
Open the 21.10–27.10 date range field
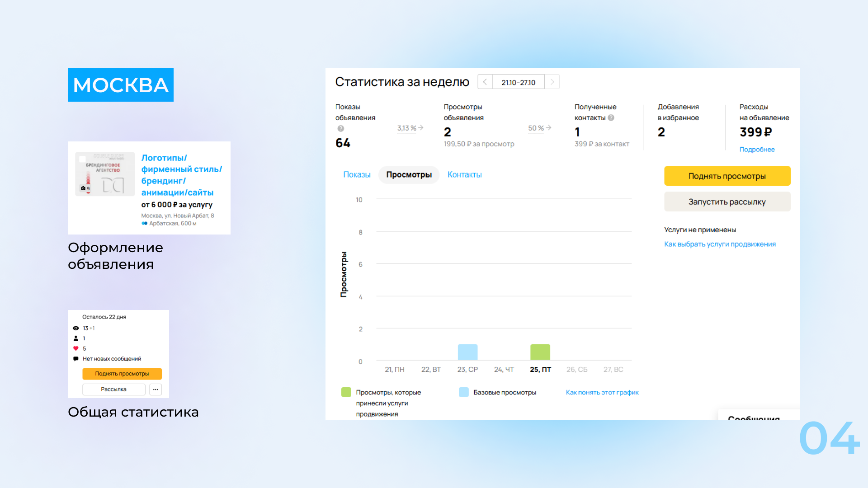[x=518, y=82]
